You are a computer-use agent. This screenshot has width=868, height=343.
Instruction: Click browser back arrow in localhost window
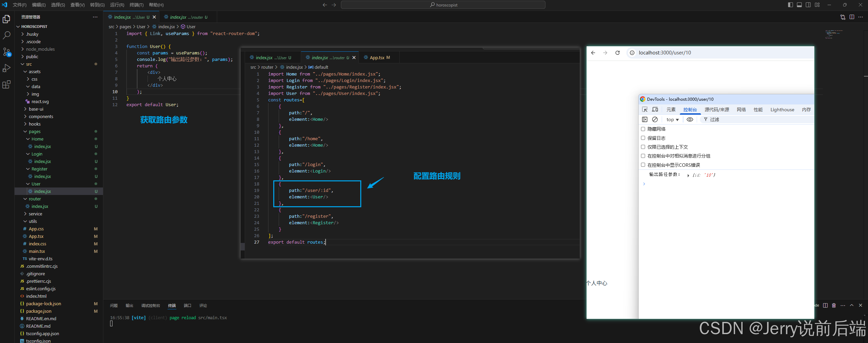(593, 53)
